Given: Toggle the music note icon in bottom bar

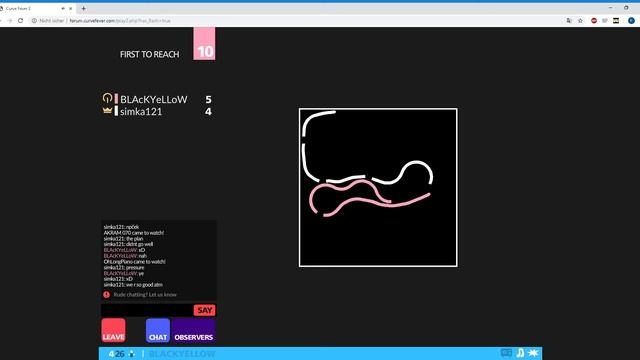Looking at the screenshot, I should 520,353.
